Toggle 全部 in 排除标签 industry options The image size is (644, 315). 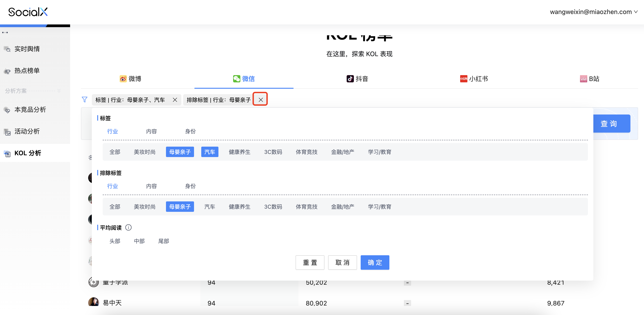(115, 207)
